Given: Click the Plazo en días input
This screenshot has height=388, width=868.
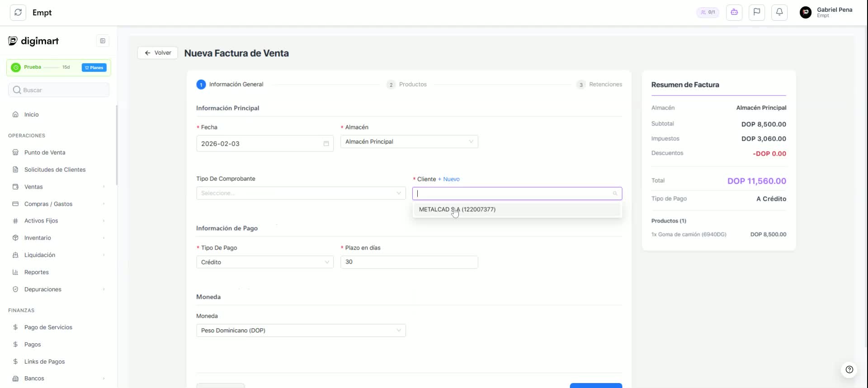Looking at the screenshot, I should pyautogui.click(x=409, y=262).
